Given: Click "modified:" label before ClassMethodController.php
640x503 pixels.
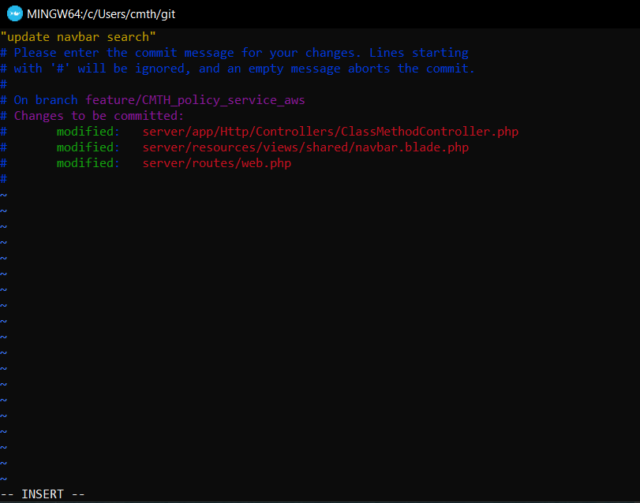Looking at the screenshot, I should pos(88,132).
